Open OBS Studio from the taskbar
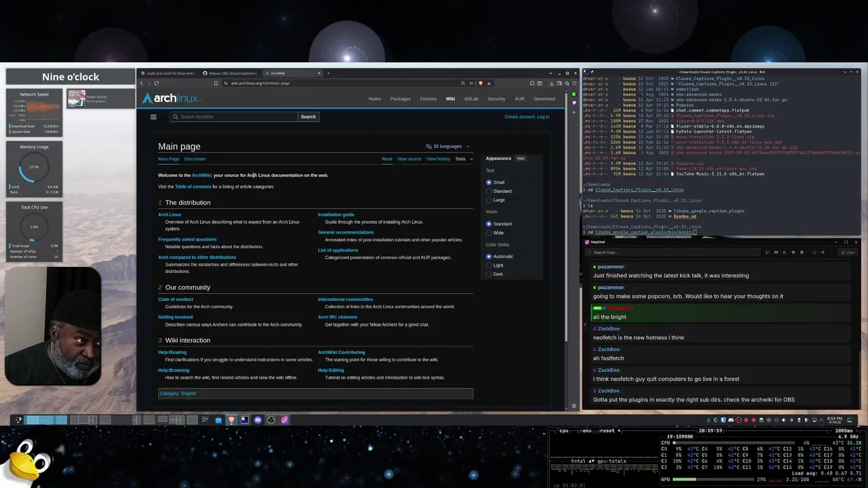Viewport: 868px width, 488px height. coord(271,420)
